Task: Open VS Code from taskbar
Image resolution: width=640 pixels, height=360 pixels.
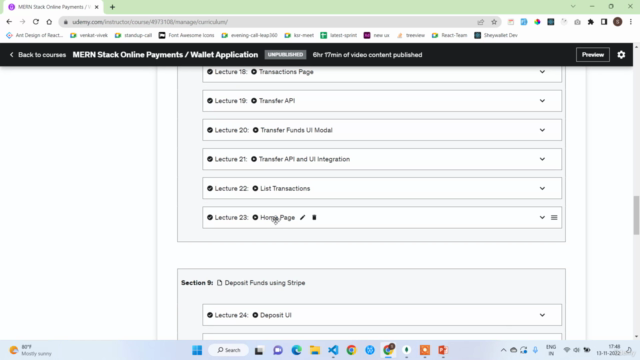Action: tap(333, 350)
